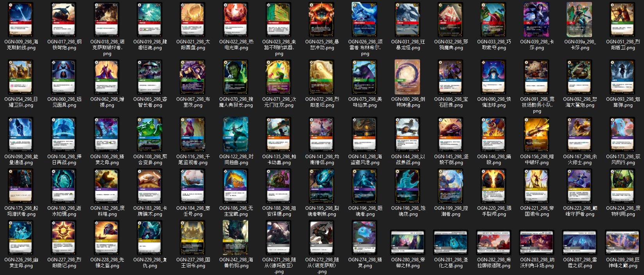Screen dimensions: 644x275
Task: Click file name "OGN-018_298_诺克萨斯破坏者.png"
Action: [107, 47]
